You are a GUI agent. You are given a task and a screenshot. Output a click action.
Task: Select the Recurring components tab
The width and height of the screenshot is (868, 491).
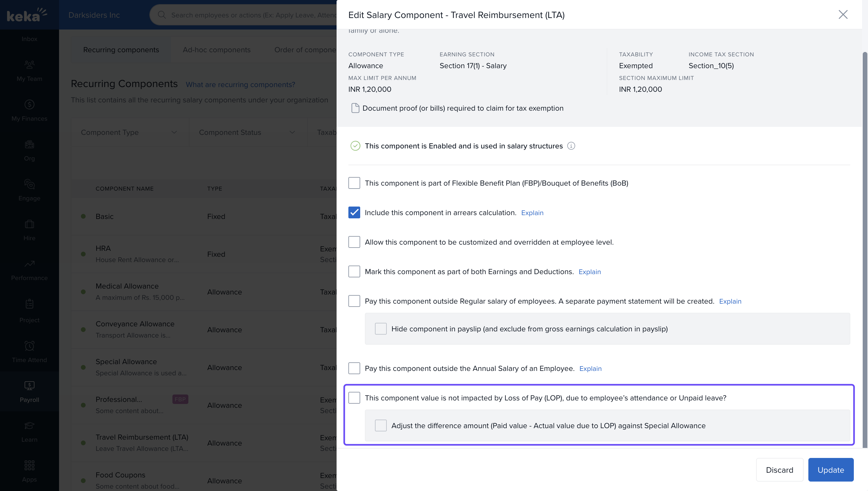pos(121,50)
